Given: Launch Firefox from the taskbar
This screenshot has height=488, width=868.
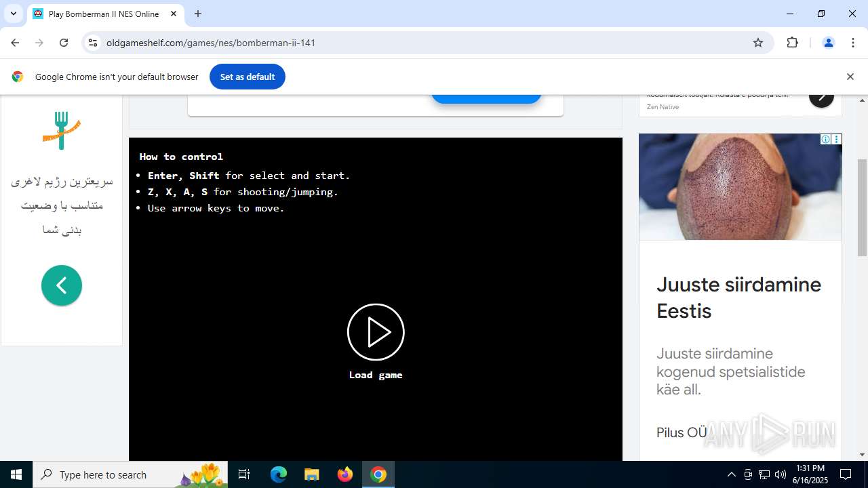Looking at the screenshot, I should (x=345, y=474).
